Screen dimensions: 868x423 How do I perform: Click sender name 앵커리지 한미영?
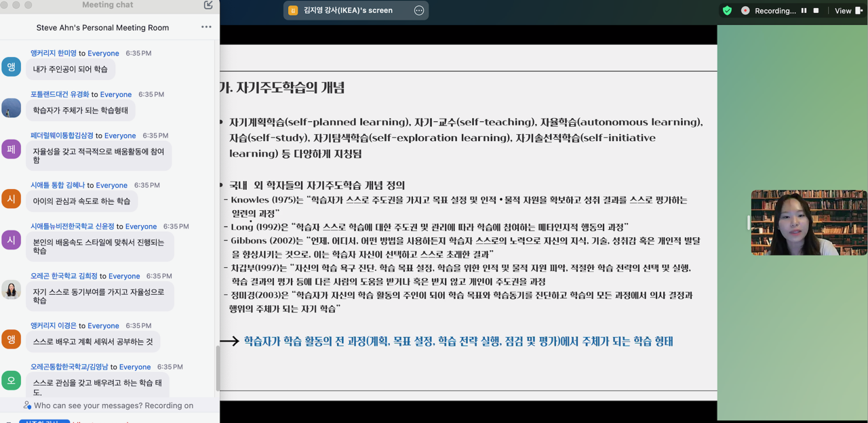click(54, 53)
